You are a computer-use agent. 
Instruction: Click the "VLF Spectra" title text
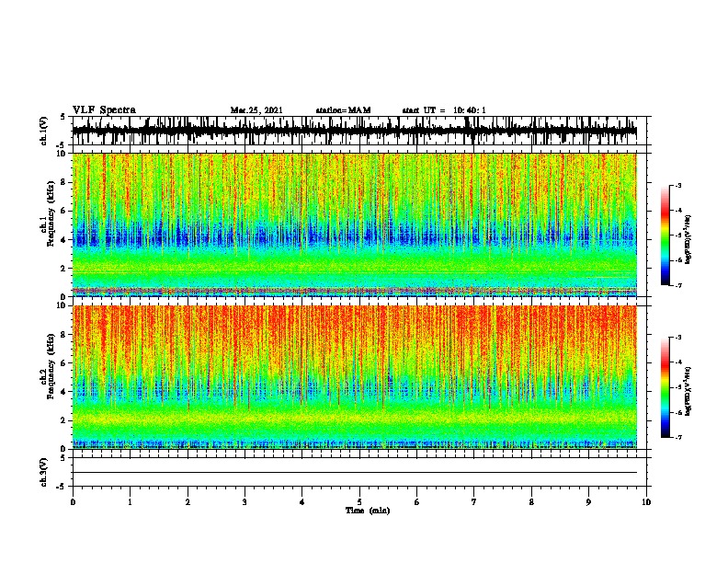[x=104, y=110]
